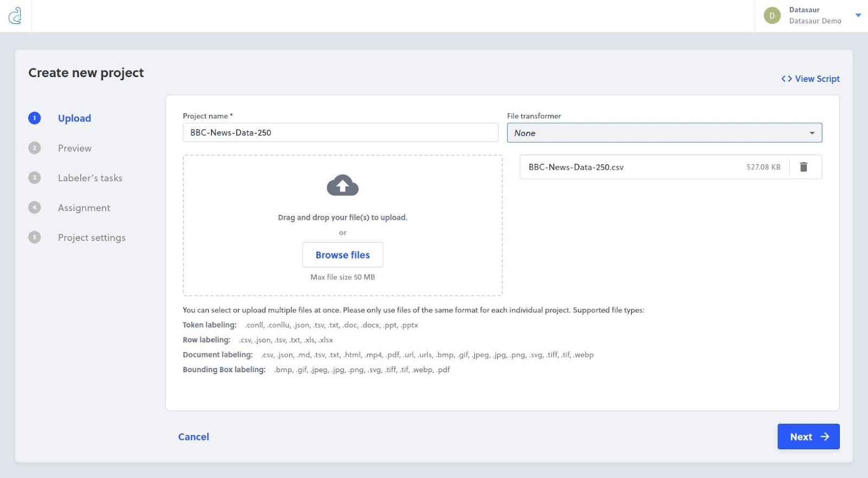Click the 527.08 KB file size

pyautogui.click(x=763, y=167)
